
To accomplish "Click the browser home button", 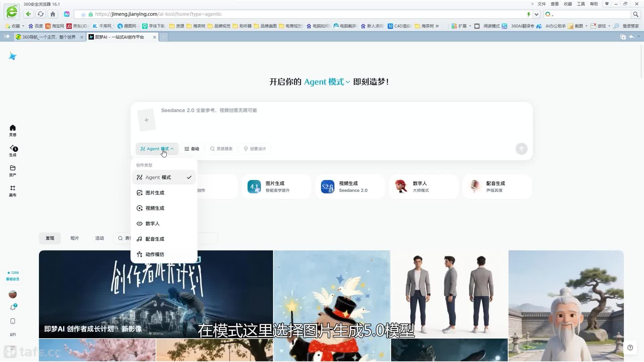I will (53, 14).
